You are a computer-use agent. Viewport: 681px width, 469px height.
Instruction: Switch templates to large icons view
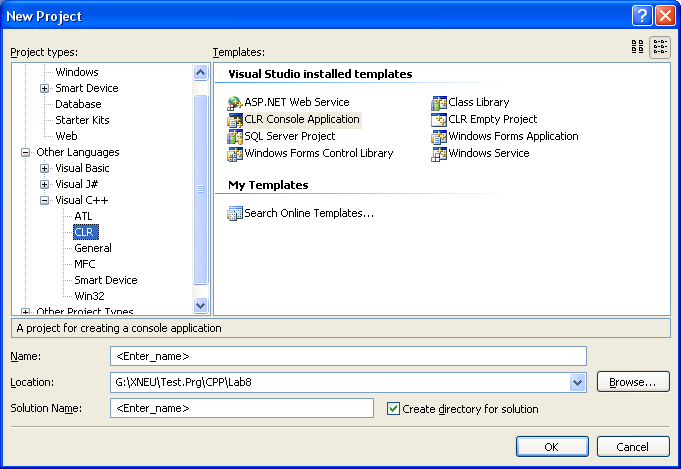(638, 46)
